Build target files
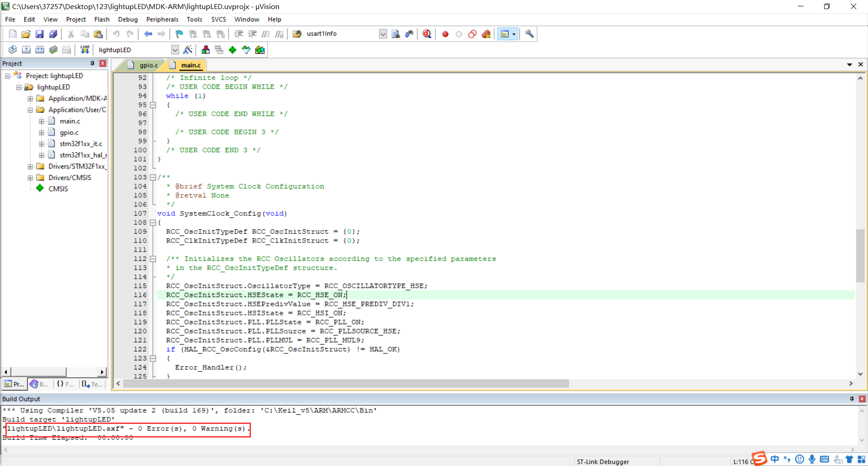This screenshot has width=868, height=466. [x=26, y=50]
